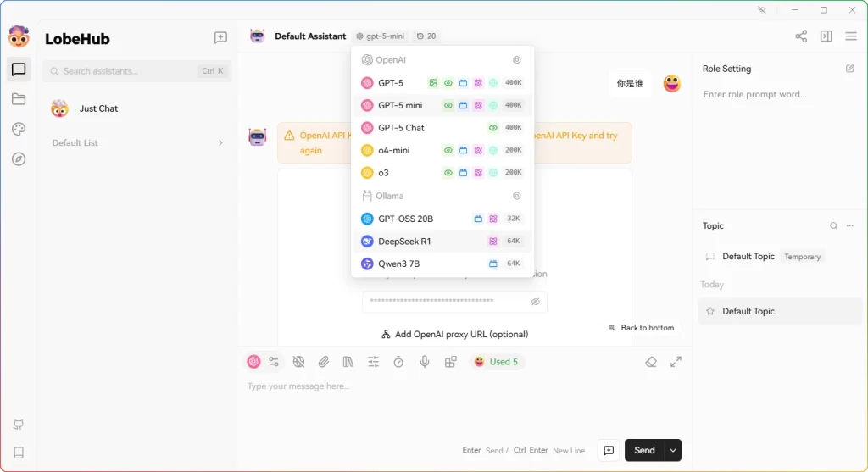
Task: Focus the OpenAI API key field
Action: tap(454, 302)
